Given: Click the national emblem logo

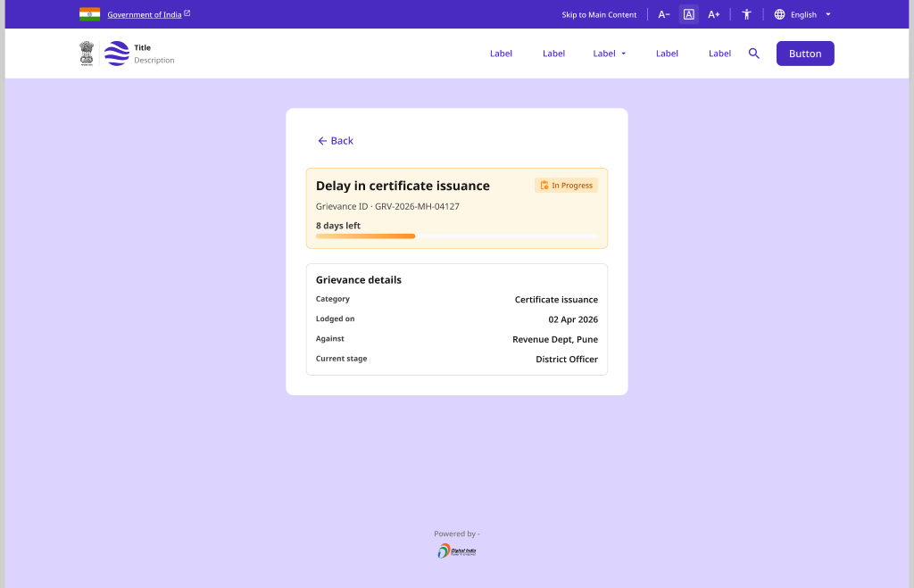Looking at the screenshot, I should point(87,53).
